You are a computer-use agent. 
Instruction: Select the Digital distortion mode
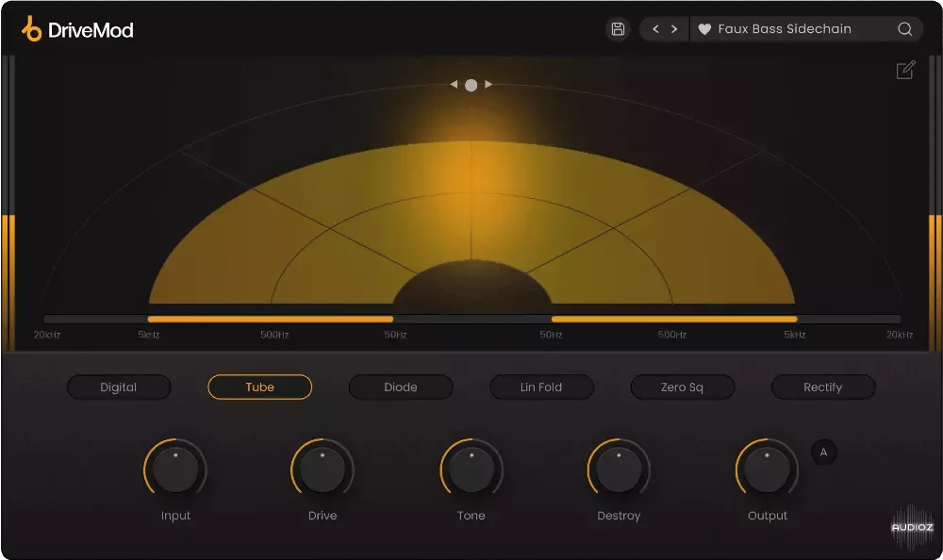(x=119, y=387)
